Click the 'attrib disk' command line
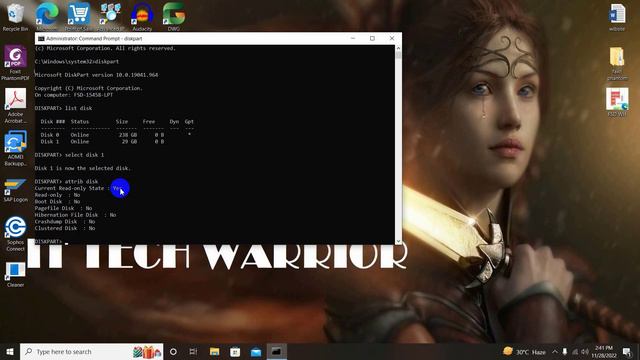 67,181
